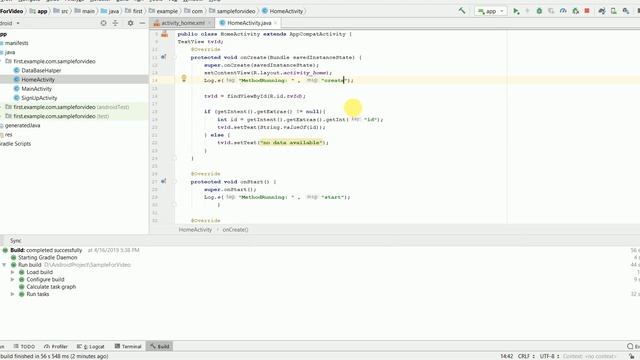The width and height of the screenshot is (640, 360).
Task: Toggle the Build tool window button
Action: tap(160, 347)
